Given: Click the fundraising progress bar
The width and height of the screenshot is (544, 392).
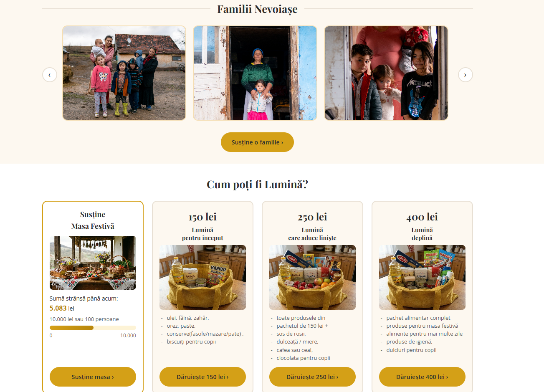Looking at the screenshot, I should 93,328.
